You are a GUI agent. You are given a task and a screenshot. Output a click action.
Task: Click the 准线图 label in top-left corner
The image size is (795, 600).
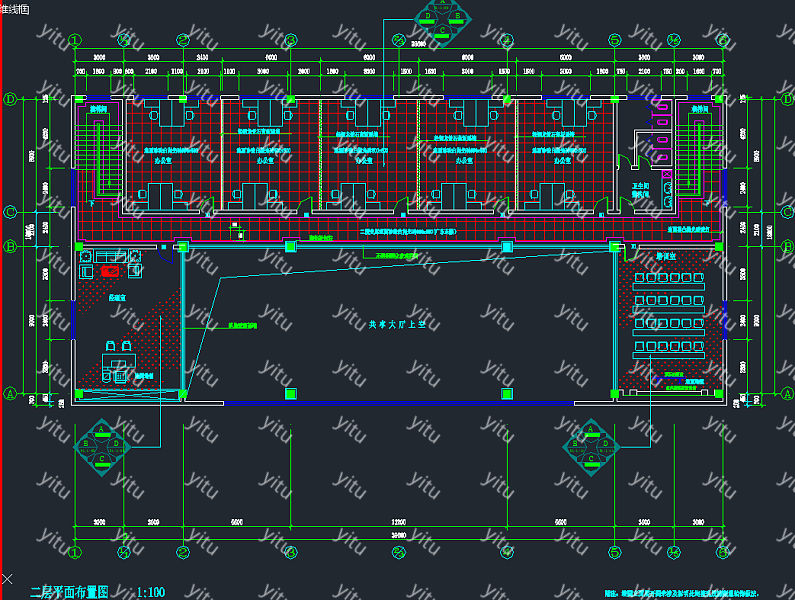(x=15, y=7)
